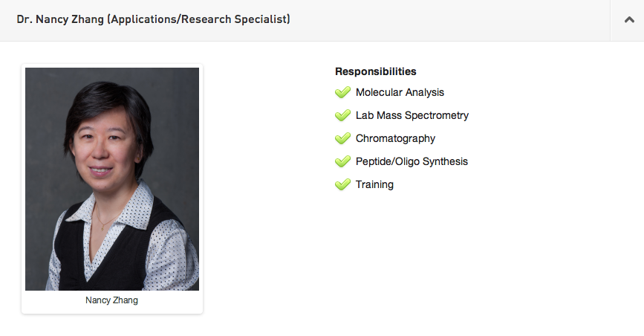Screen dimensions: 644x336
Task: Click the checkmark icon next to Lab Mass Spectrometry
Action: point(342,115)
